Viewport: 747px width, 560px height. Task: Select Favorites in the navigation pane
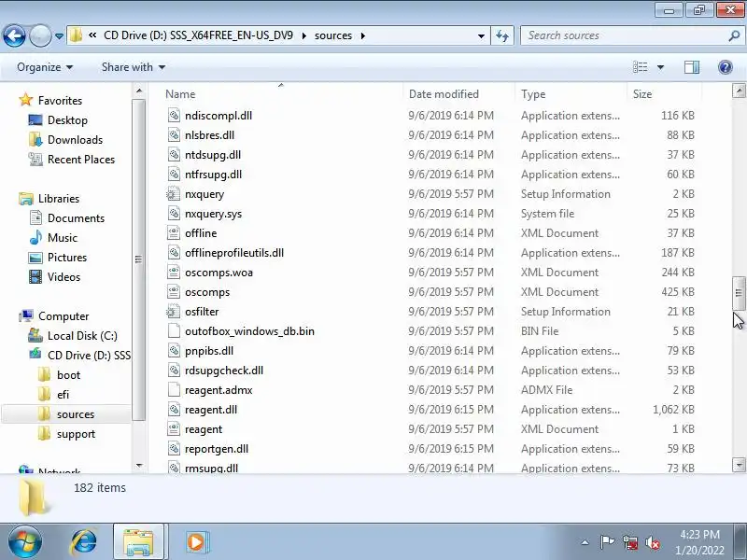coord(60,101)
